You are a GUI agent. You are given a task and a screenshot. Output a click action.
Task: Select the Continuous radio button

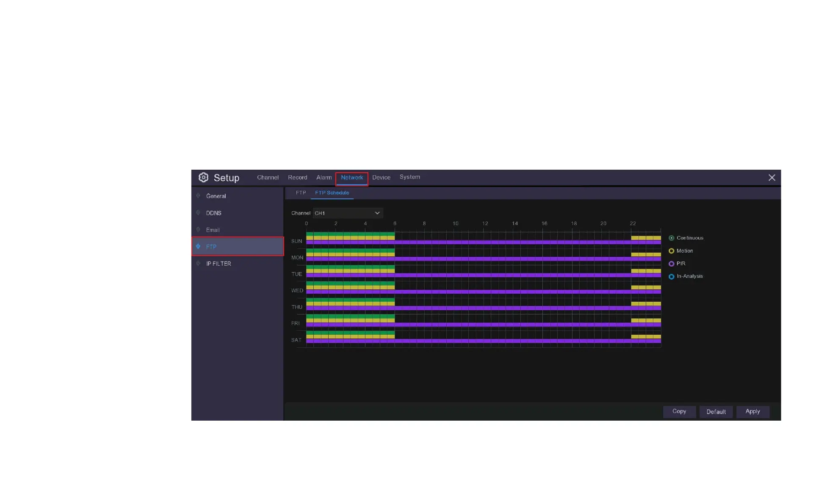tap(671, 238)
